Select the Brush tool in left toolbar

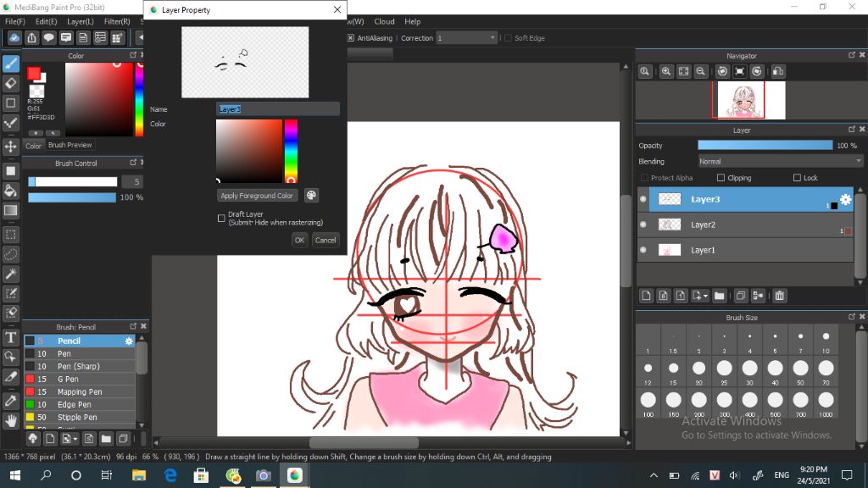(x=10, y=64)
